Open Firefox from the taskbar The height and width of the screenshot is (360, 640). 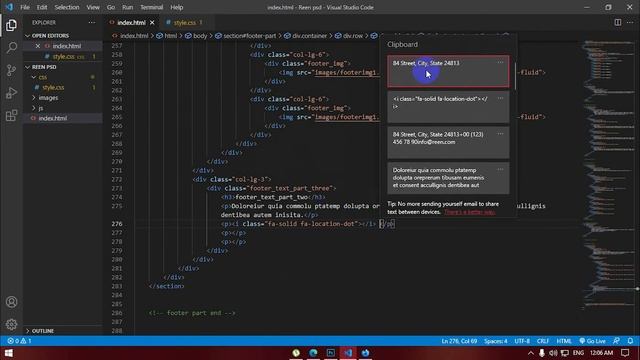pos(365,353)
